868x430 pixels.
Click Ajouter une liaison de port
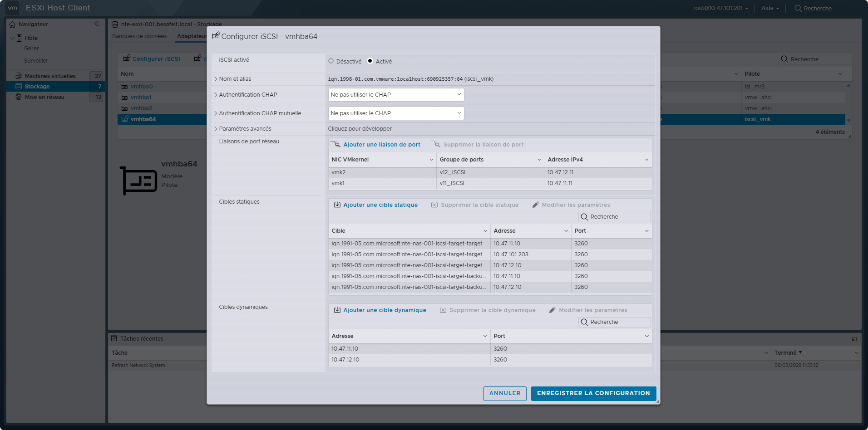(x=382, y=145)
